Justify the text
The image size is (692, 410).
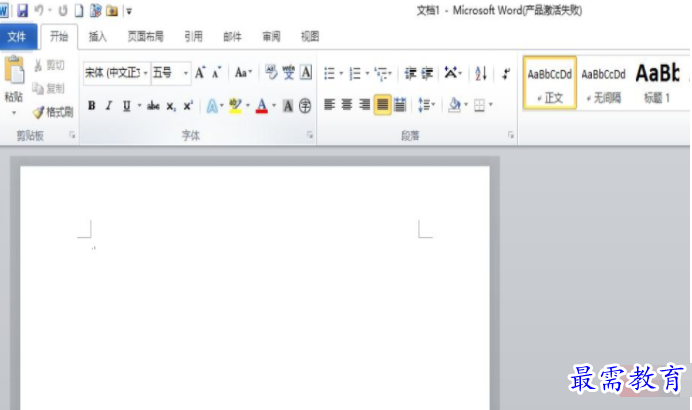[382, 105]
